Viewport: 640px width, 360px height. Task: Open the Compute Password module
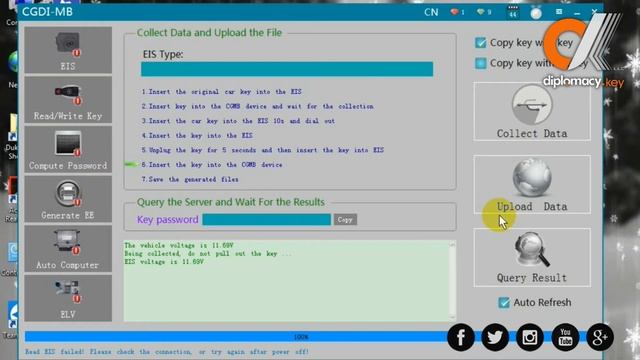tap(68, 150)
